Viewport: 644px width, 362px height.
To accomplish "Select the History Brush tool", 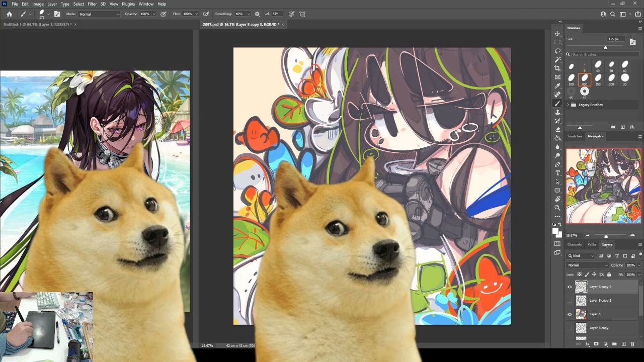I will [x=557, y=121].
